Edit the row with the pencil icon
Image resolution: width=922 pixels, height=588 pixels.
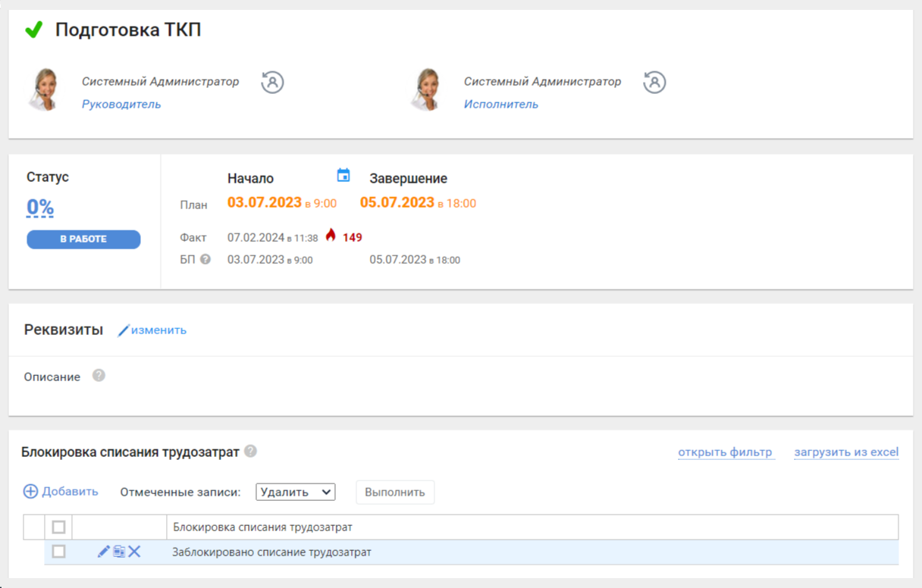(104, 552)
